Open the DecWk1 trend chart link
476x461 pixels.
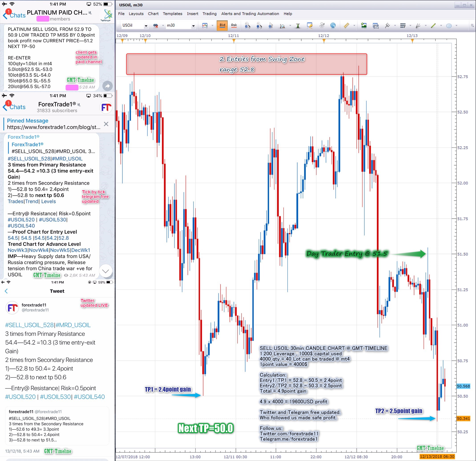[x=81, y=250]
